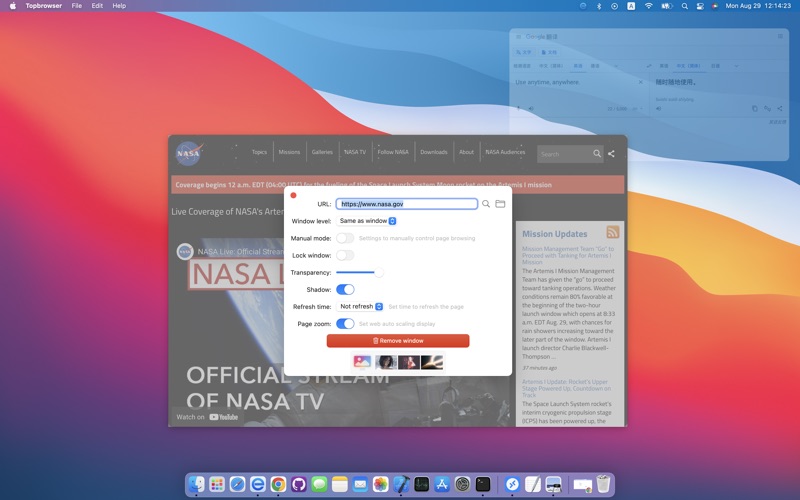Launch Google Chrome from the Dock
Image resolution: width=800 pixels, height=500 pixels.
(278, 484)
